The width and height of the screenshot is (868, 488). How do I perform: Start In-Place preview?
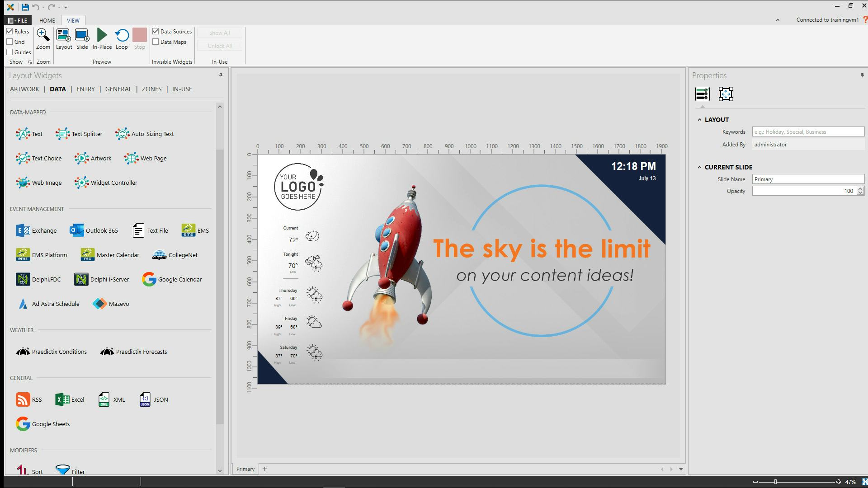[102, 35]
